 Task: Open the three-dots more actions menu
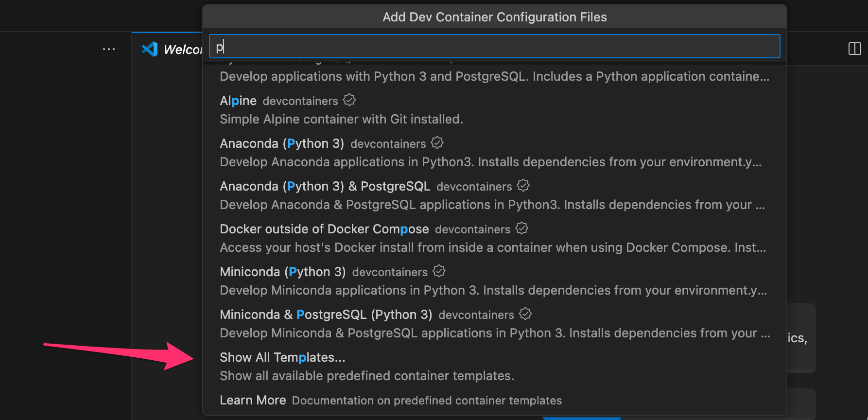pyautogui.click(x=109, y=49)
